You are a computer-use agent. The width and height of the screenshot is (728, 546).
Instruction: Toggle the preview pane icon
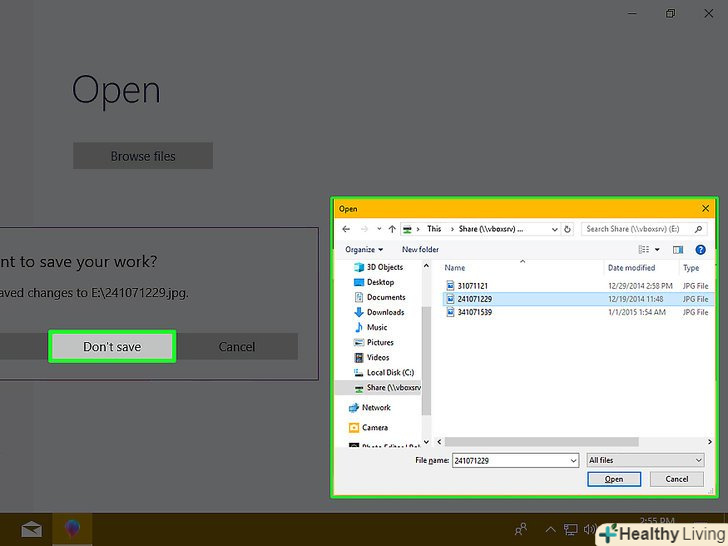pyautogui.click(x=678, y=250)
